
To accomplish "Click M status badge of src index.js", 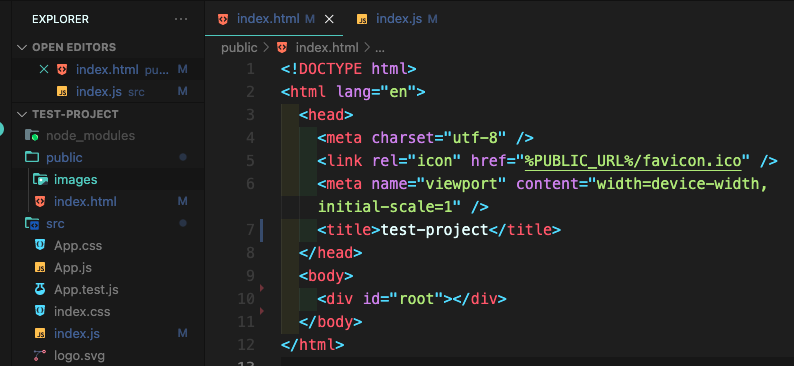I will pyautogui.click(x=183, y=334).
